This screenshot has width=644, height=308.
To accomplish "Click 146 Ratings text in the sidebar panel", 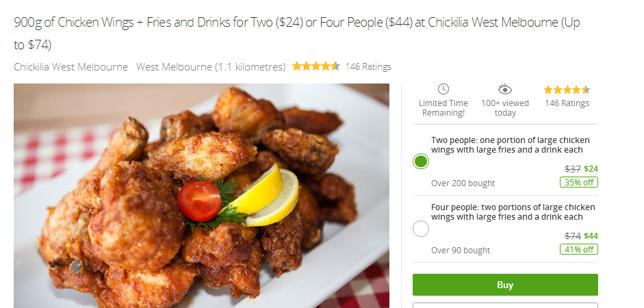I will point(567,103).
